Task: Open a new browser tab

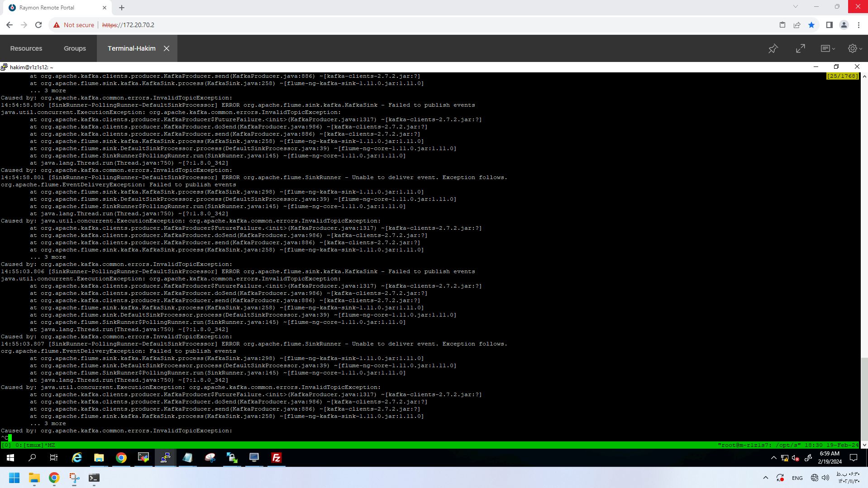Action: coord(122,8)
